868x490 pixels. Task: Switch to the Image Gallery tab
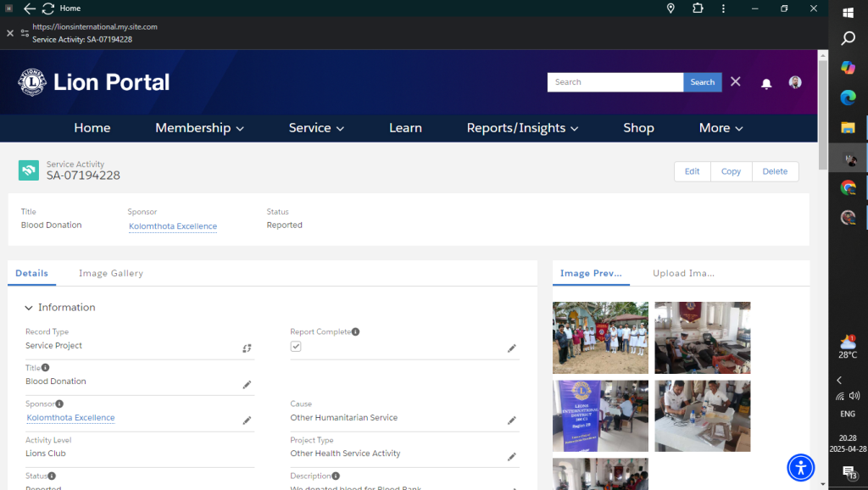(111, 273)
